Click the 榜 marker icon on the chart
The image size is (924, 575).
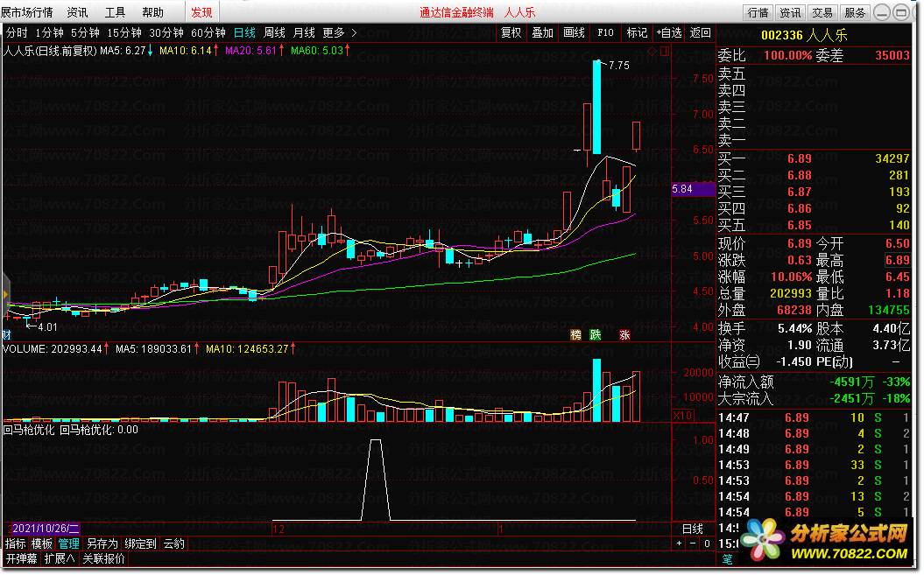[x=575, y=335]
